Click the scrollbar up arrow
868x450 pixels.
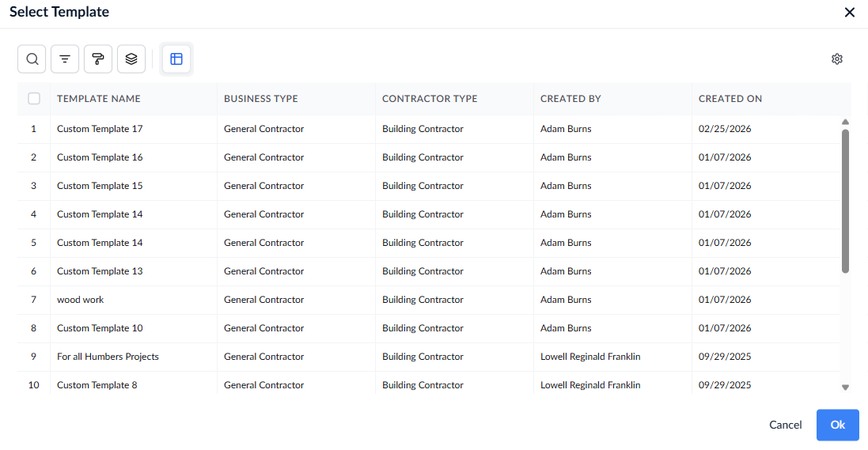(845, 122)
